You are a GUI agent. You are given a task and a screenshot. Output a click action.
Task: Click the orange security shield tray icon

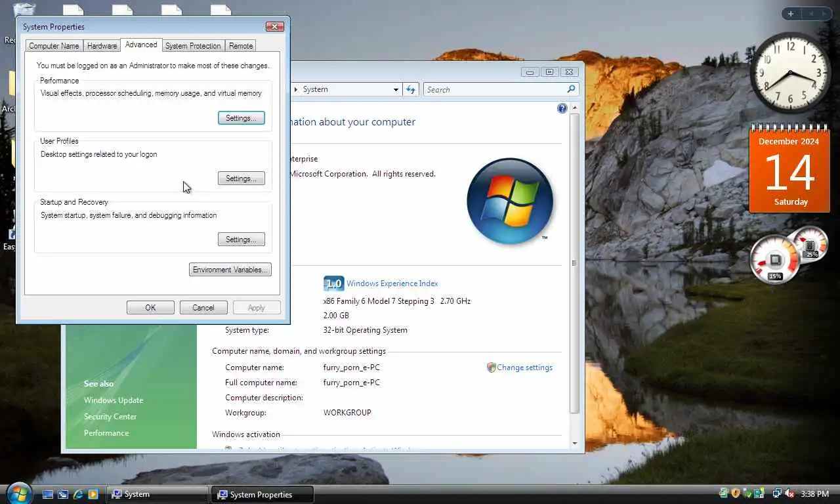click(736, 493)
